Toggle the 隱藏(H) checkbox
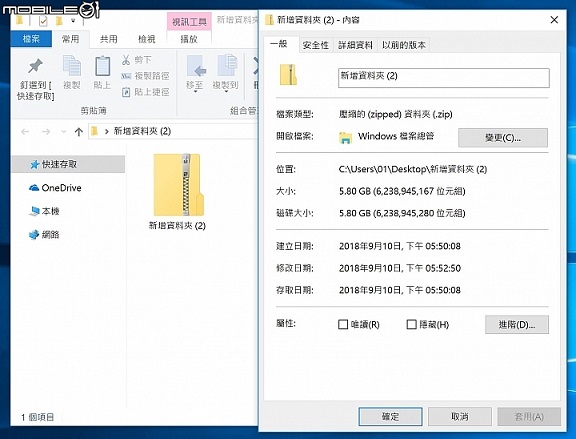 (x=412, y=324)
